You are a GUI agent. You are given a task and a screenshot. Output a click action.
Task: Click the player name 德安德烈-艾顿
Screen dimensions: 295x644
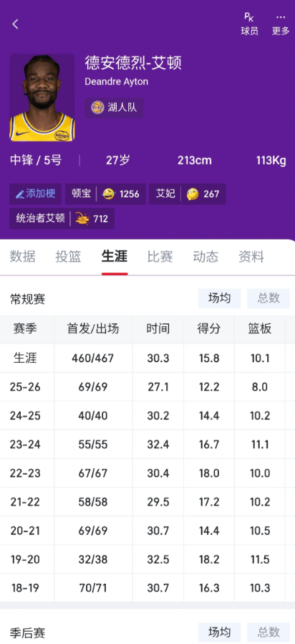pos(133,63)
